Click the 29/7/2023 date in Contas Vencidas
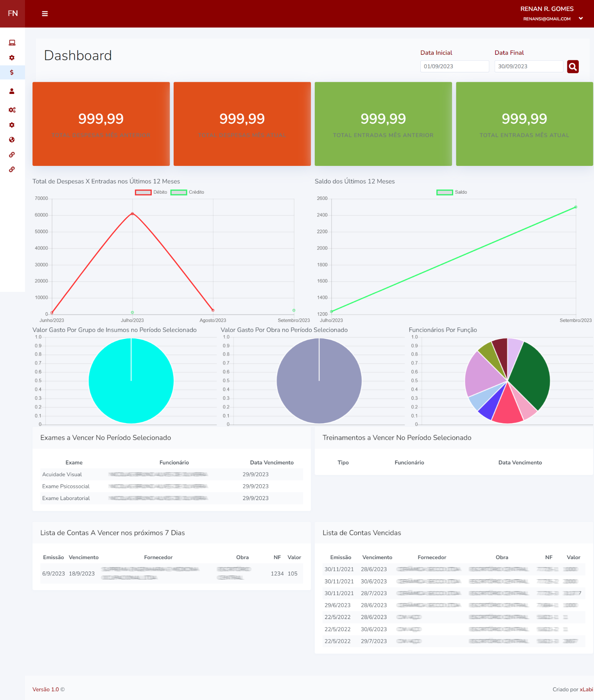The width and height of the screenshot is (594, 700). click(x=374, y=641)
